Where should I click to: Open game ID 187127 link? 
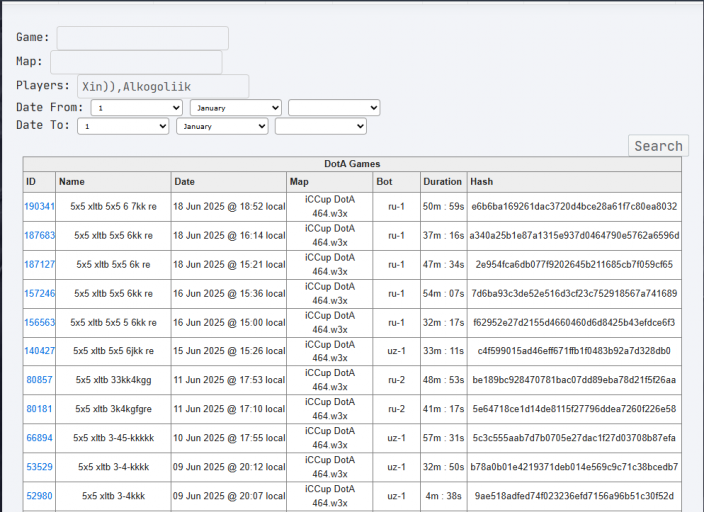click(40, 265)
